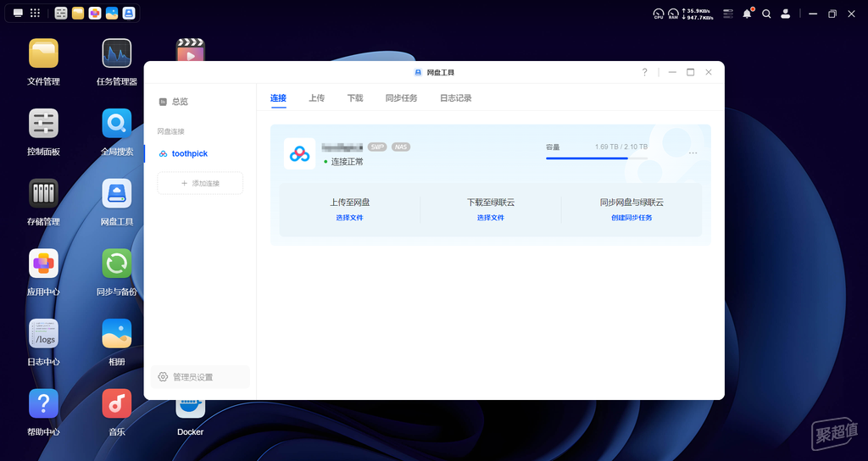Maximize the 网盘工具 window
Image resolution: width=868 pixels, height=461 pixels.
click(x=690, y=72)
